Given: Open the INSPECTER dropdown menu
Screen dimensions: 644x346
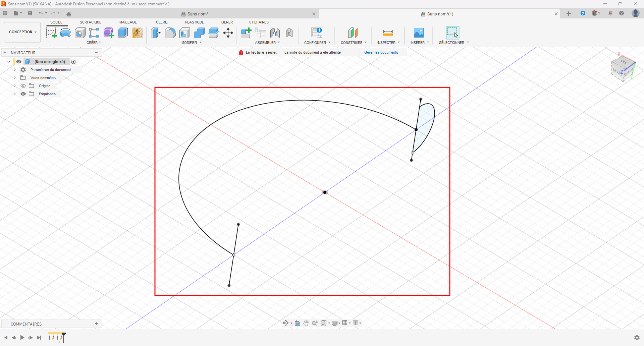Looking at the screenshot, I should pyautogui.click(x=388, y=43).
